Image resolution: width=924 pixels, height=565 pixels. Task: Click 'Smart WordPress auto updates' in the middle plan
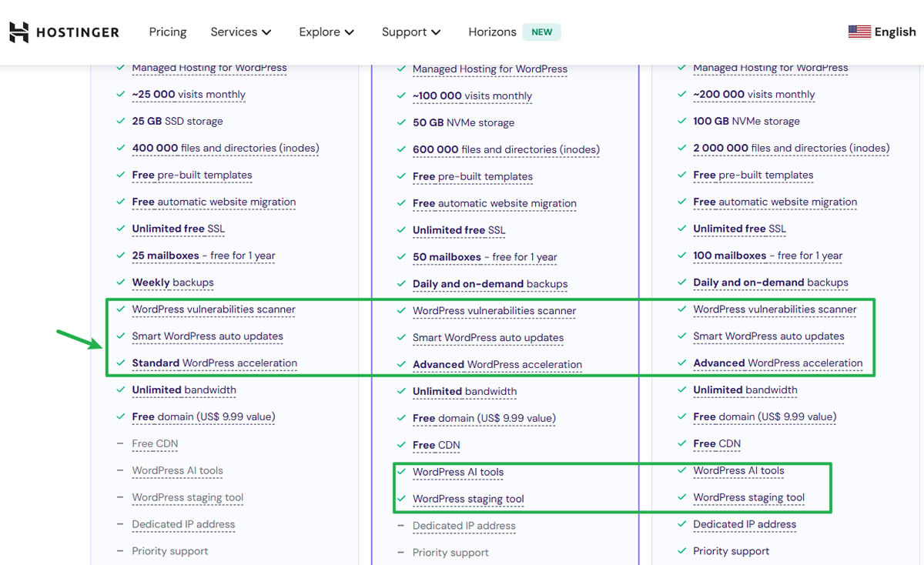(488, 339)
